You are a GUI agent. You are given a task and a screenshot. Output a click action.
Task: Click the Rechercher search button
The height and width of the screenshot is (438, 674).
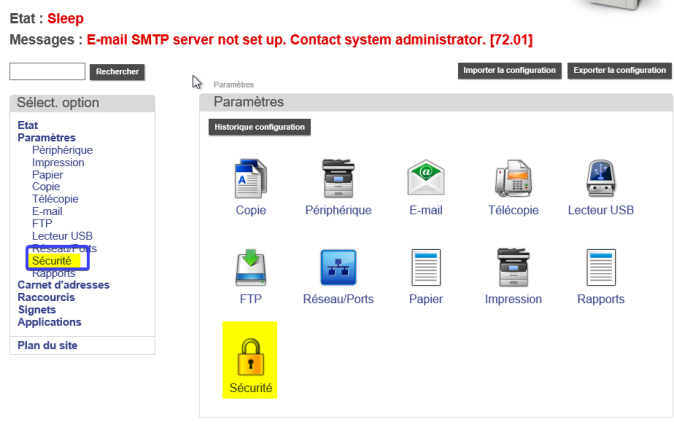pos(117,72)
